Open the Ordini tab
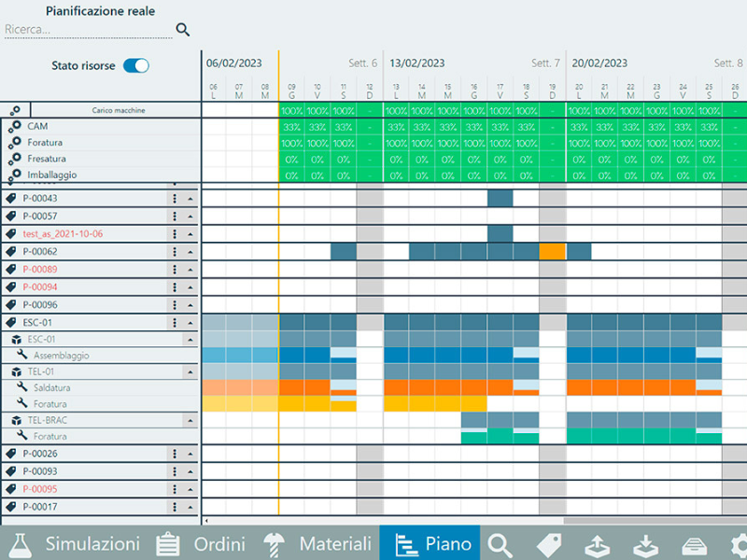The image size is (747, 560). click(200, 544)
